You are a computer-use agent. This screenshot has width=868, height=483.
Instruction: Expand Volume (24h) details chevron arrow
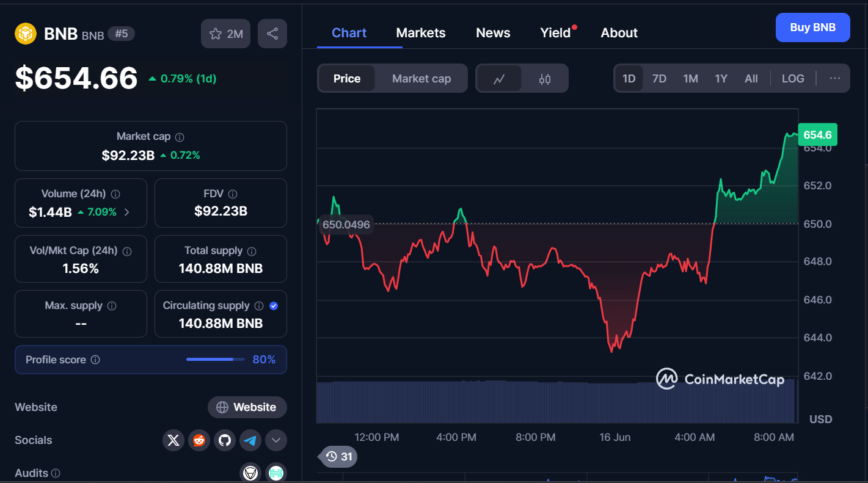pos(127,212)
